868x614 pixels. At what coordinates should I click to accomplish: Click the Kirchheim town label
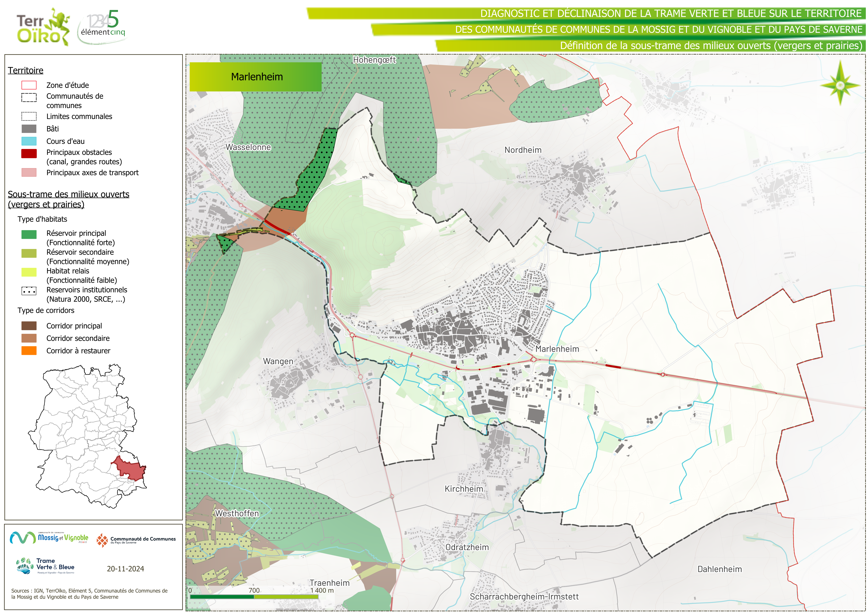(464, 489)
